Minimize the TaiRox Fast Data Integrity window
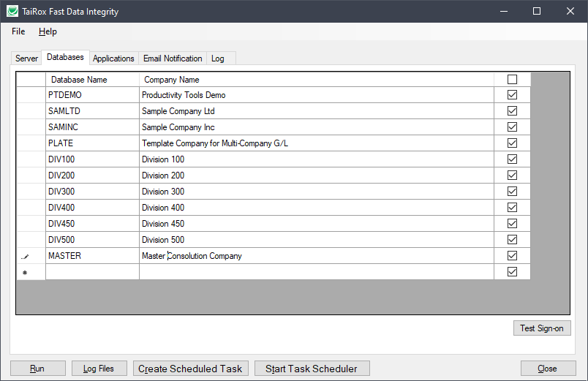The width and height of the screenshot is (588, 381). [504, 11]
